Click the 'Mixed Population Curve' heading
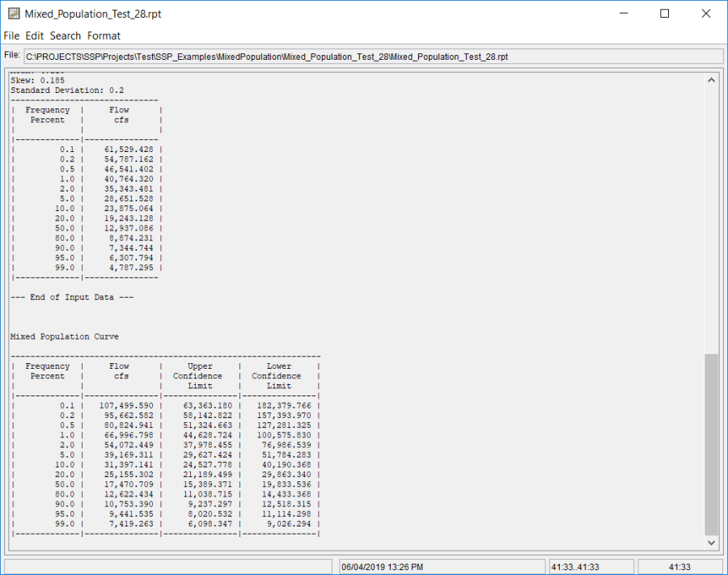 65,337
